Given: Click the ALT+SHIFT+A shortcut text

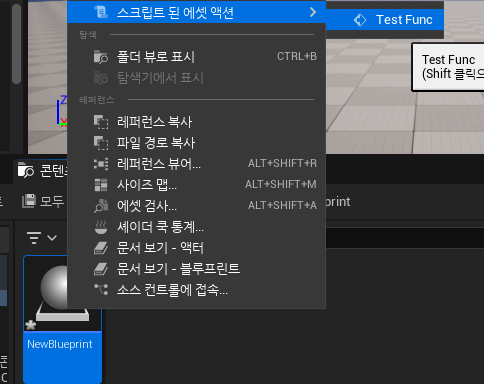Looking at the screenshot, I should point(282,205).
